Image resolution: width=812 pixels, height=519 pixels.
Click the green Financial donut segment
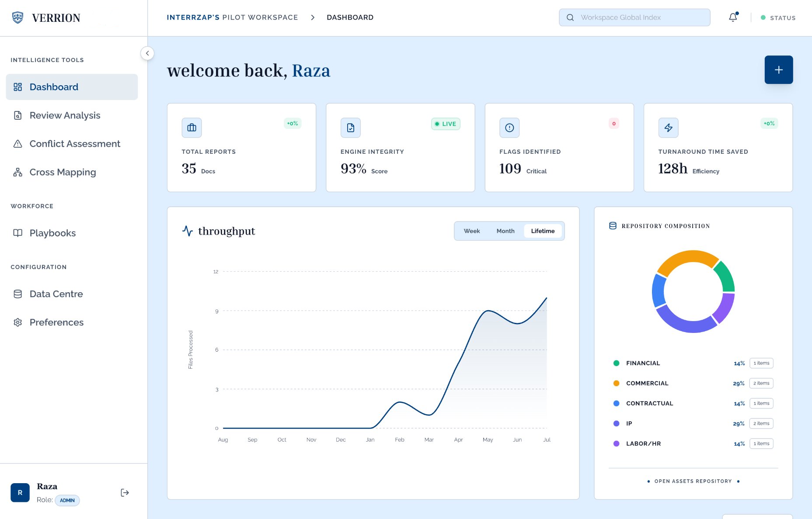pos(726,277)
